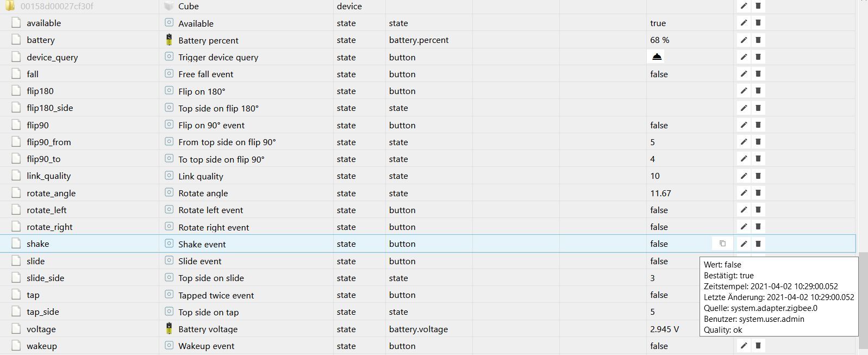Click the flip90_to value 4

(652, 159)
